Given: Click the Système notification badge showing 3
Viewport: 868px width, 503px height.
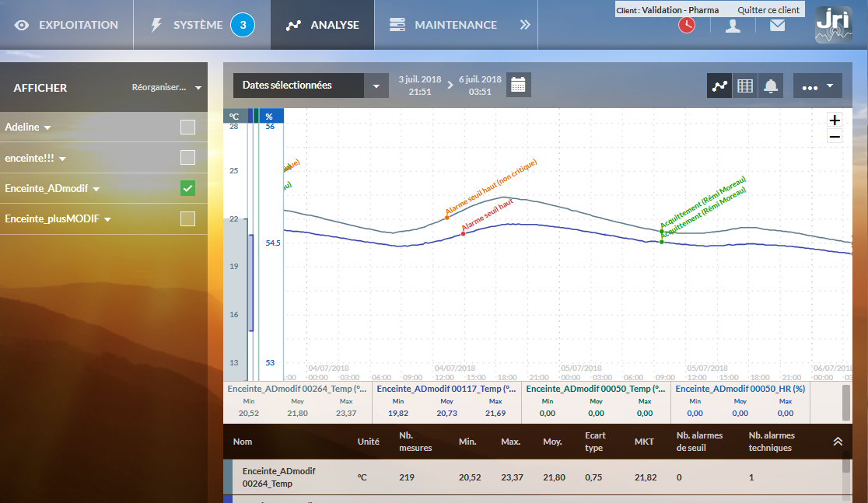Looking at the screenshot, I should [243, 25].
